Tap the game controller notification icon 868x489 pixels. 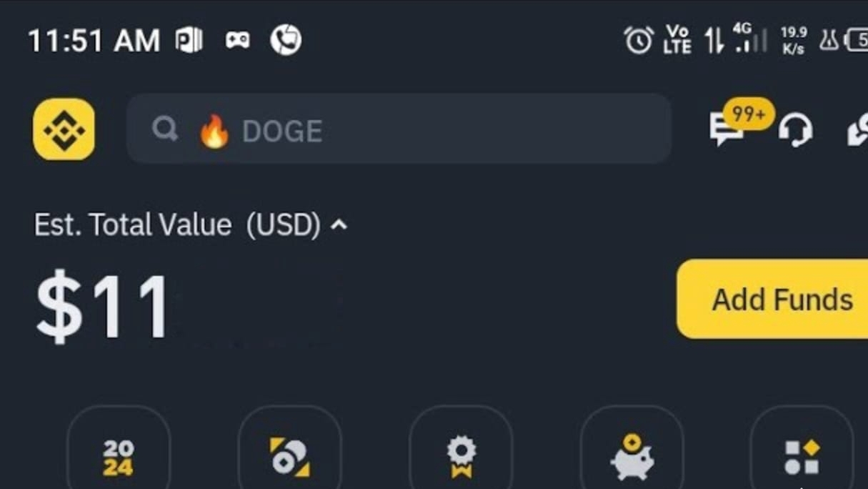[238, 40]
